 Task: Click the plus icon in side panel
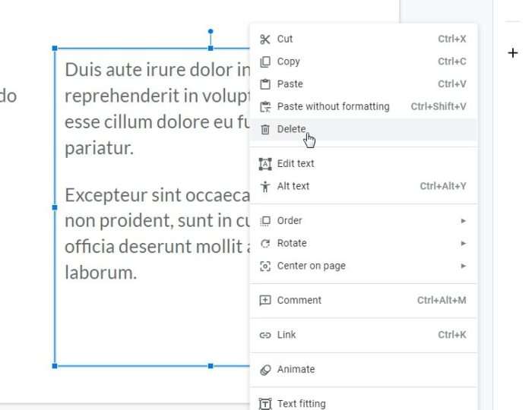tap(513, 53)
